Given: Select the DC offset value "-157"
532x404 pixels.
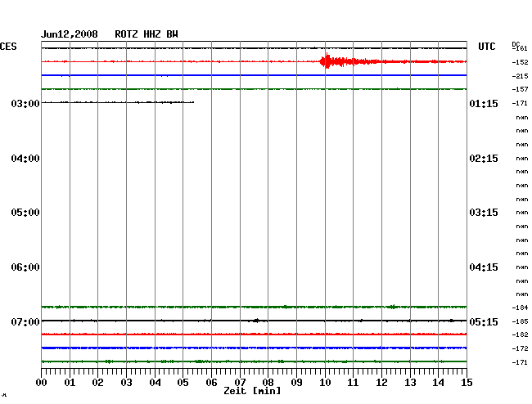Looking at the screenshot, I should click(x=520, y=89).
